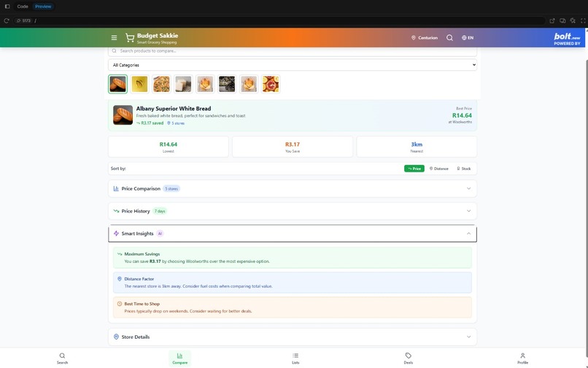Collapse the Smart Insights section
Viewport: 588px width, 368px height.
pyautogui.click(x=293, y=234)
